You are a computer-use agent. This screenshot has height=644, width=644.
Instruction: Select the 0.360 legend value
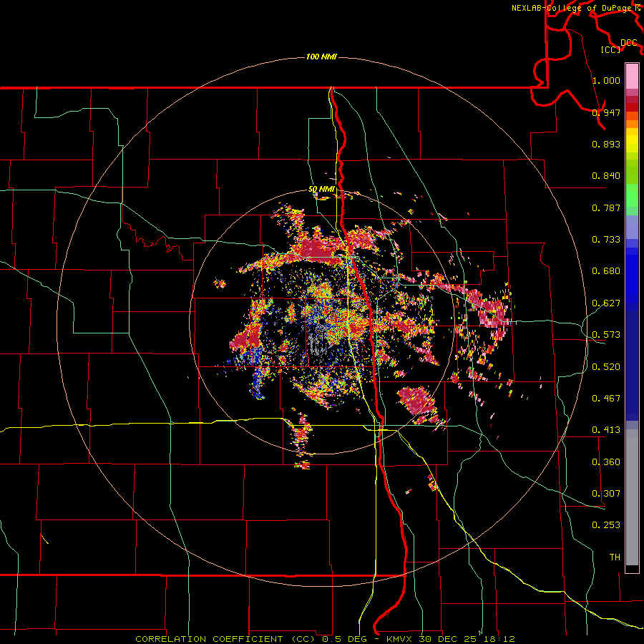(x=606, y=462)
